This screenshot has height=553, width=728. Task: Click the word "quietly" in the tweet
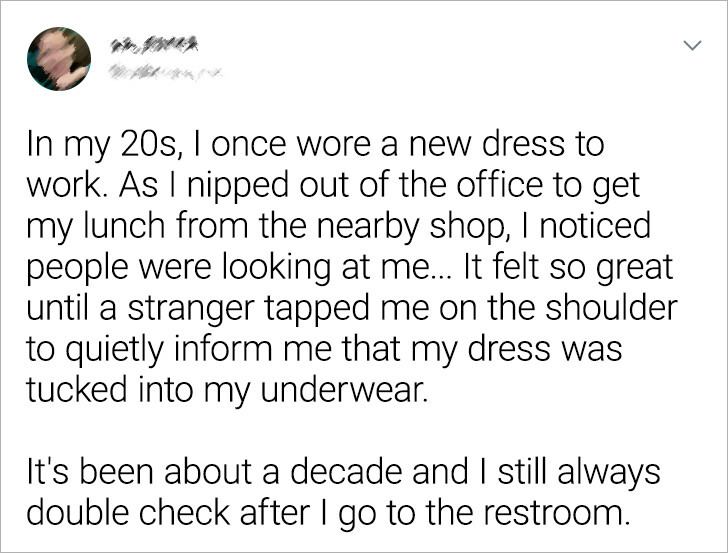(x=114, y=351)
